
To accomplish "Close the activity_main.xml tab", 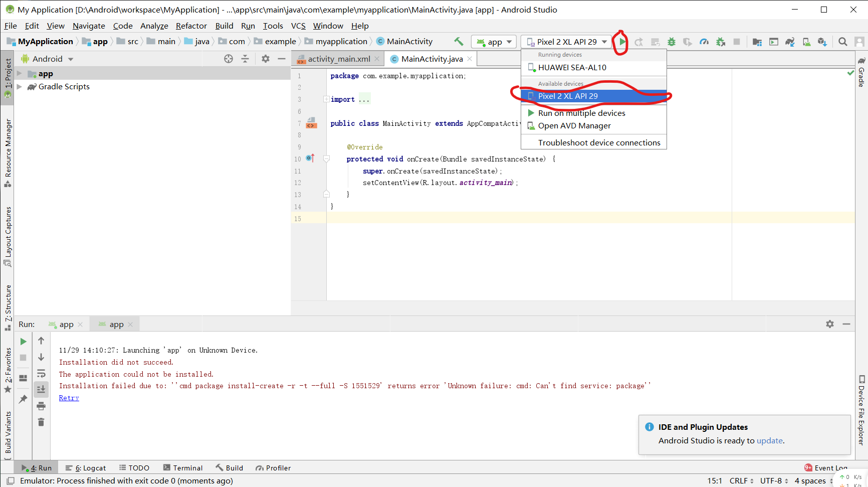I will [377, 59].
